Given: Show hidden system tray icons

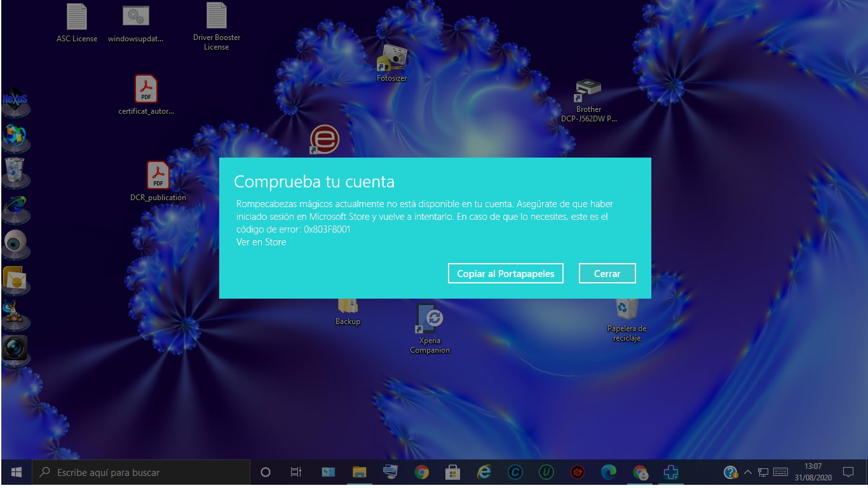Looking at the screenshot, I should pyautogui.click(x=748, y=472).
